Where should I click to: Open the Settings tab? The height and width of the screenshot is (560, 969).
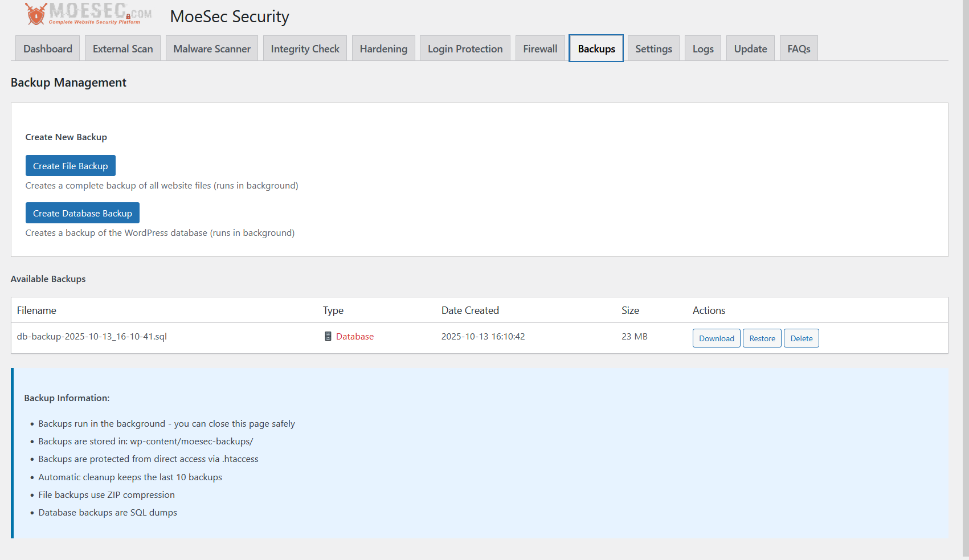click(653, 48)
